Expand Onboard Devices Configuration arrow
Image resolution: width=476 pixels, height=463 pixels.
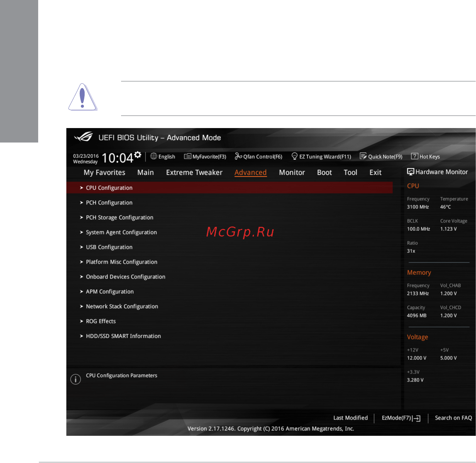pyautogui.click(x=82, y=276)
